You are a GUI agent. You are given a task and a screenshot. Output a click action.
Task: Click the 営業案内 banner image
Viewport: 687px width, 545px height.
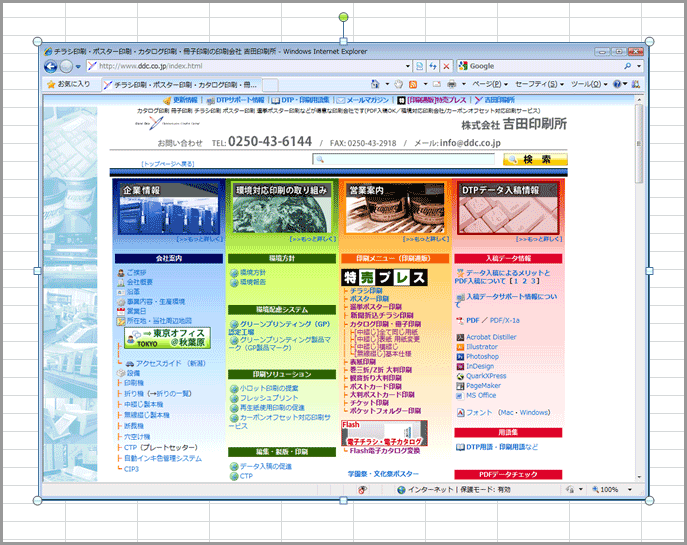tap(395, 208)
